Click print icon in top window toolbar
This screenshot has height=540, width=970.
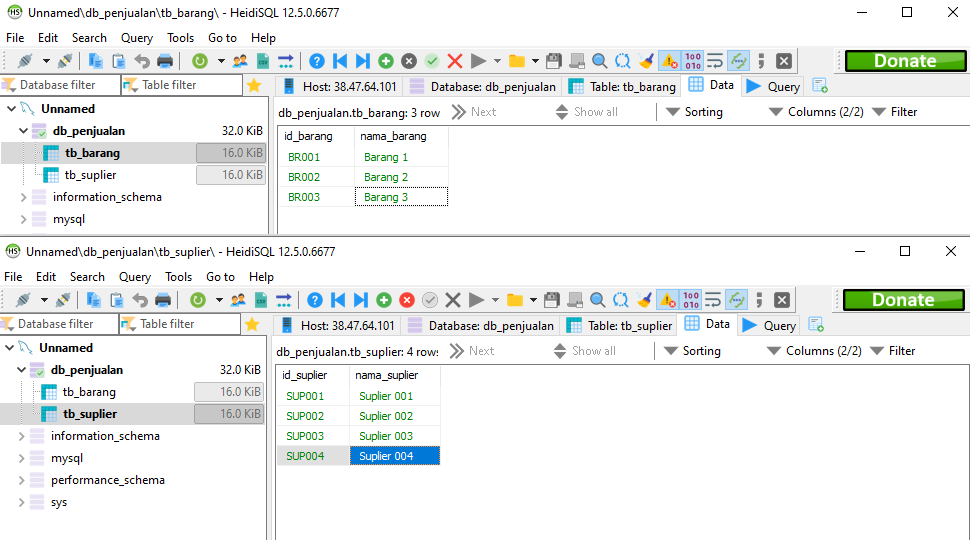pyautogui.click(x=165, y=61)
